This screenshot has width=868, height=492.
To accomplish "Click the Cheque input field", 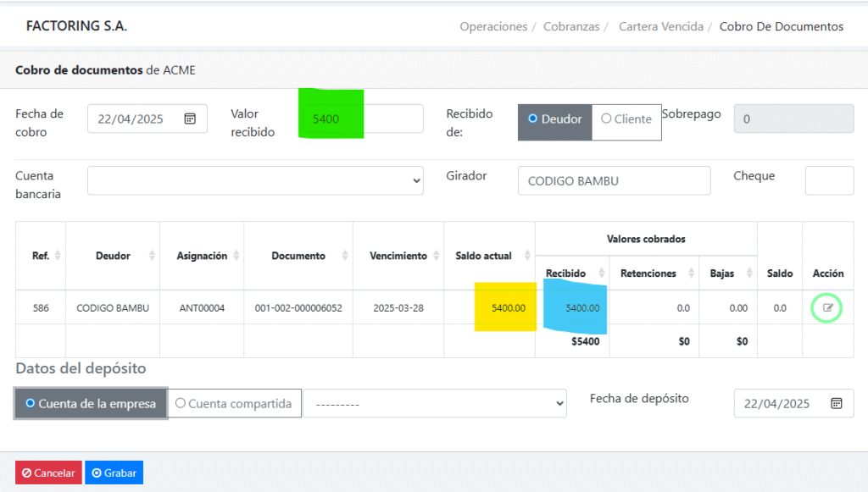I will pyautogui.click(x=828, y=180).
